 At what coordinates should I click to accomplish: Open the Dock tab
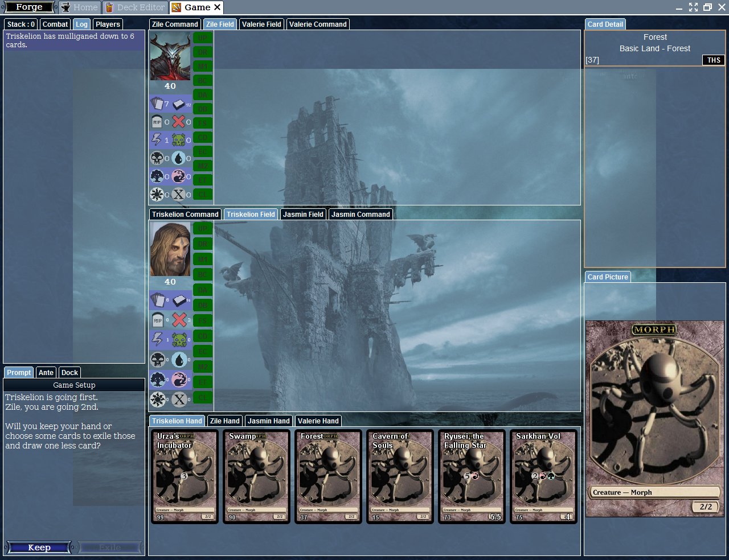(x=69, y=373)
